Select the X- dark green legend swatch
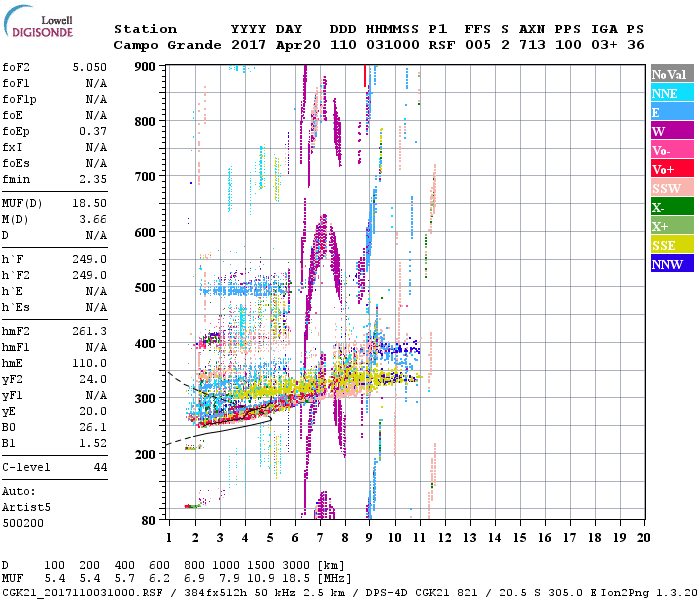This screenshot has width=700, height=600. pos(672,207)
